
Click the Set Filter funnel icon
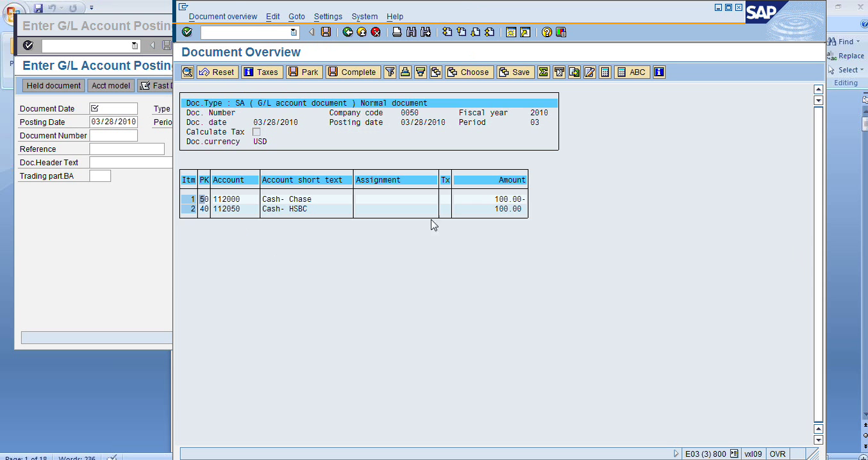click(390, 72)
